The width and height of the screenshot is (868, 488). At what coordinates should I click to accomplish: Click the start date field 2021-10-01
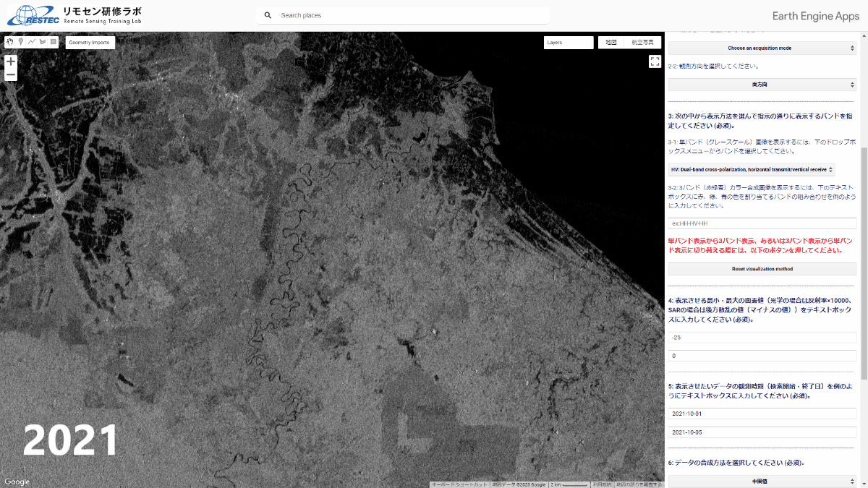[762, 414]
